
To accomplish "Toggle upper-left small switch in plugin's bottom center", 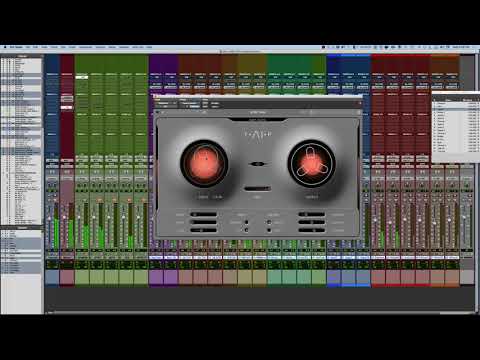I will pyautogui.click(x=246, y=222).
